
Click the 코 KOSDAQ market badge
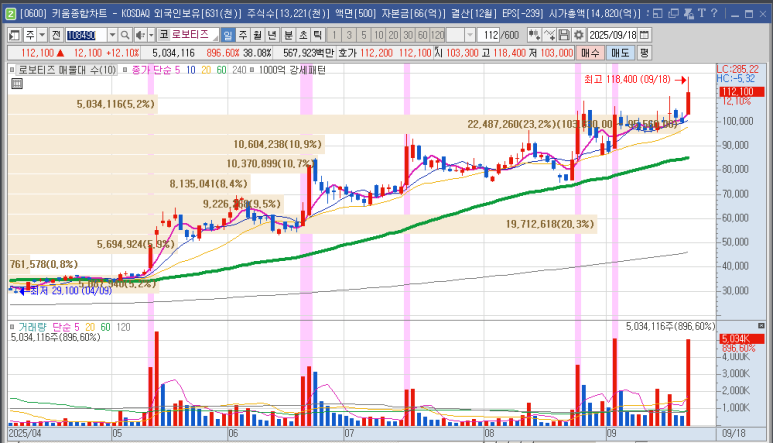164,34
